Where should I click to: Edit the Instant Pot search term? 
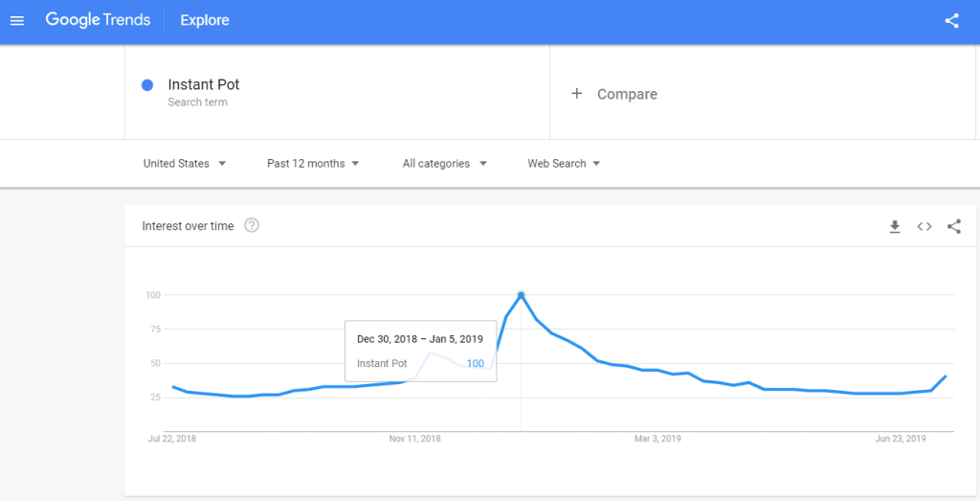[x=204, y=84]
